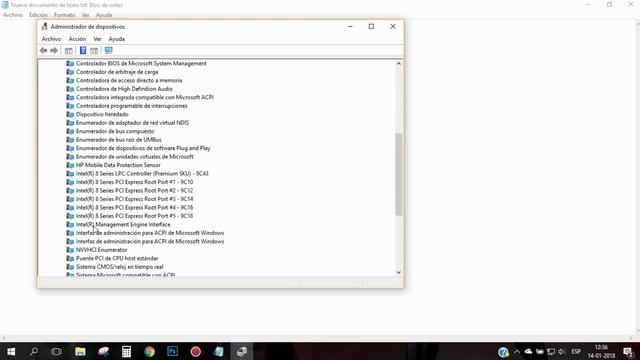Open the Acción menu
The image size is (640, 360).
click(x=77, y=39)
